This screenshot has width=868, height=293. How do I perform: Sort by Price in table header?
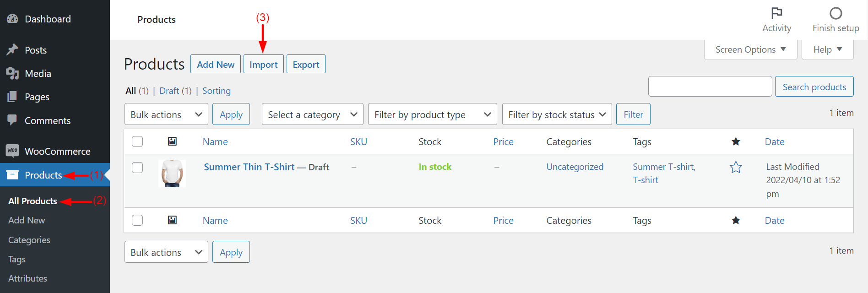(x=503, y=142)
